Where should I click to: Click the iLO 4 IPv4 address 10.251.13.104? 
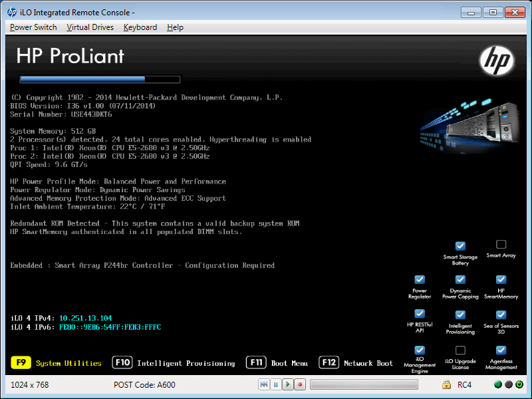tap(86, 318)
